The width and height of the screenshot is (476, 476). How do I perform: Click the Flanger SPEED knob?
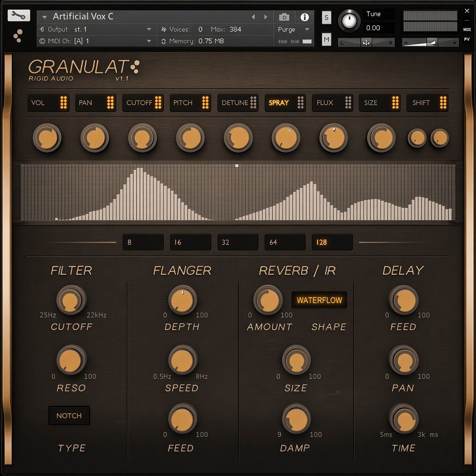[182, 360]
